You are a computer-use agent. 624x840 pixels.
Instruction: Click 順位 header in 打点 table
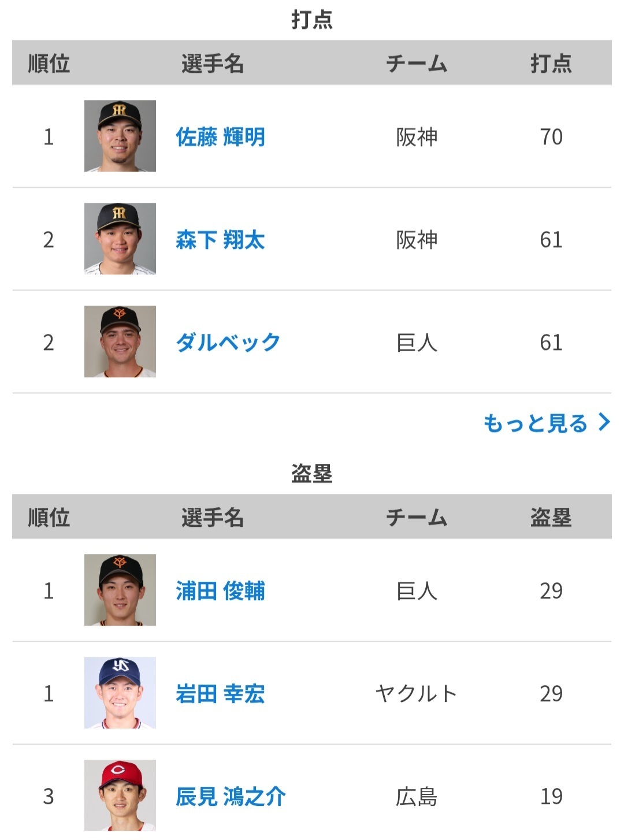(x=49, y=63)
